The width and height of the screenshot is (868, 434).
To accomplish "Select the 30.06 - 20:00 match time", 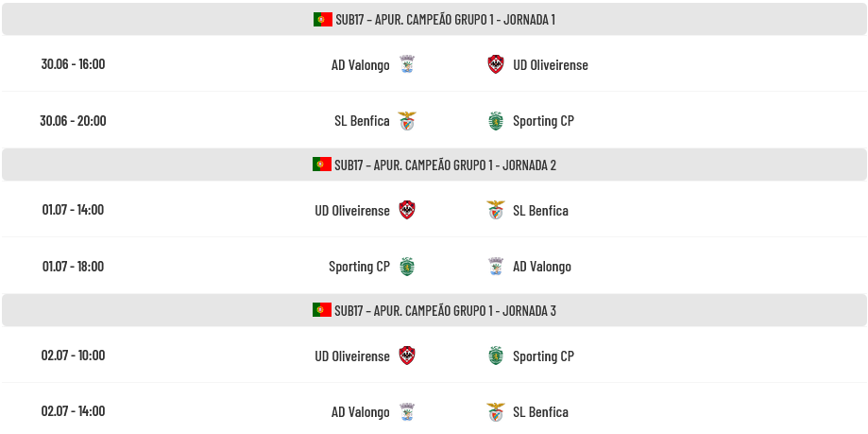I will [x=73, y=120].
